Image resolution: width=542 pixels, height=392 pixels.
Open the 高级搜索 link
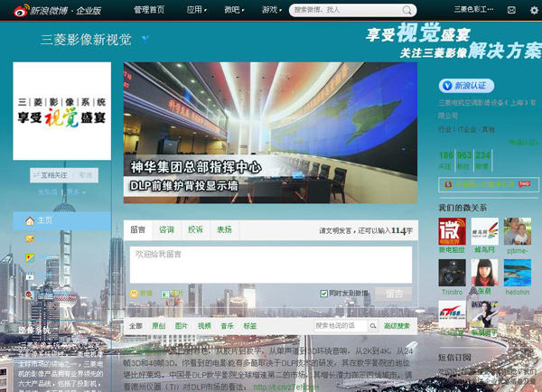coord(397,326)
